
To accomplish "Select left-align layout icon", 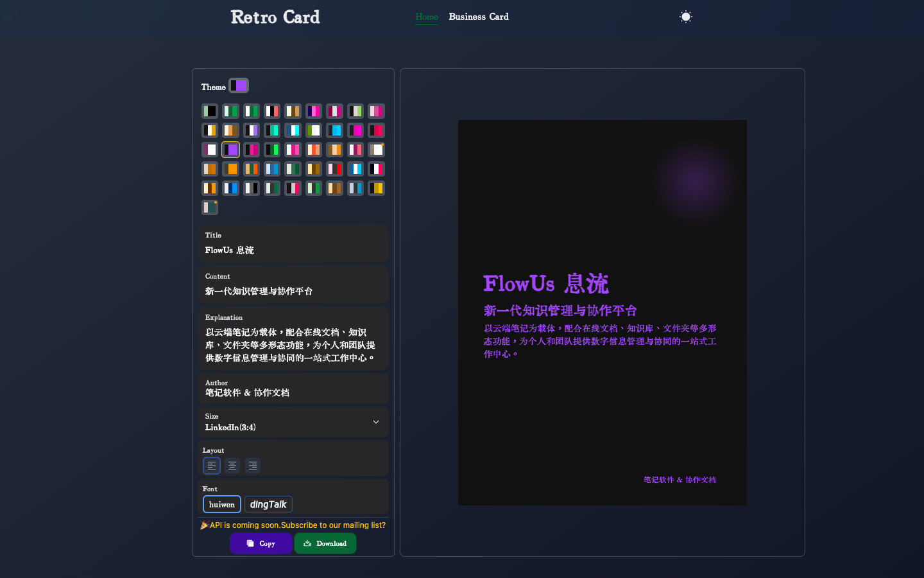I will [x=212, y=466].
